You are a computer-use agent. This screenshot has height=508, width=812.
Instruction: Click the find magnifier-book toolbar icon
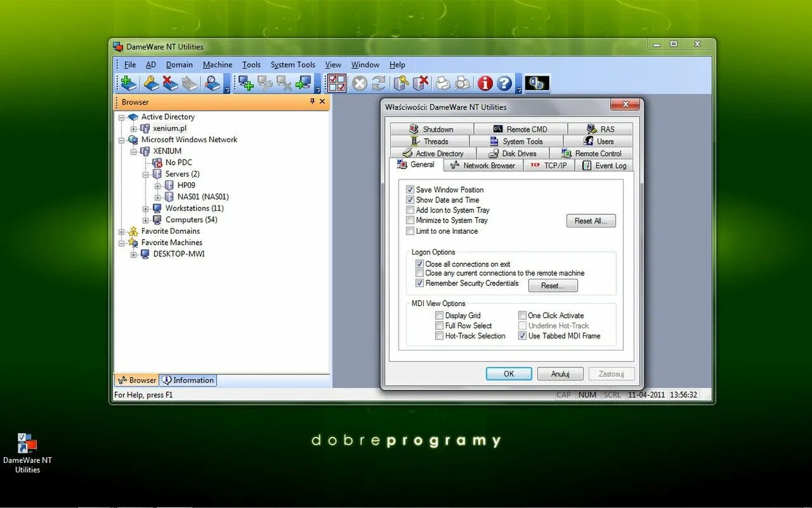click(x=213, y=83)
